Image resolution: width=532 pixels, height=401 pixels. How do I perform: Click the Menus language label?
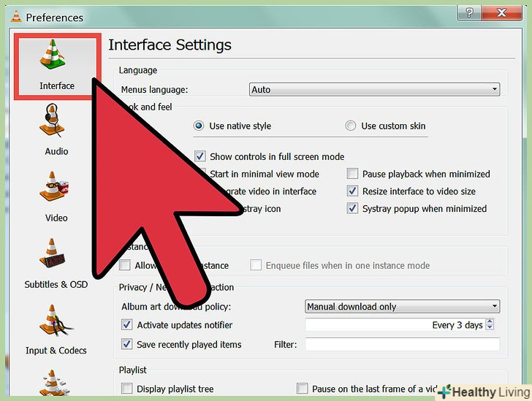point(154,90)
